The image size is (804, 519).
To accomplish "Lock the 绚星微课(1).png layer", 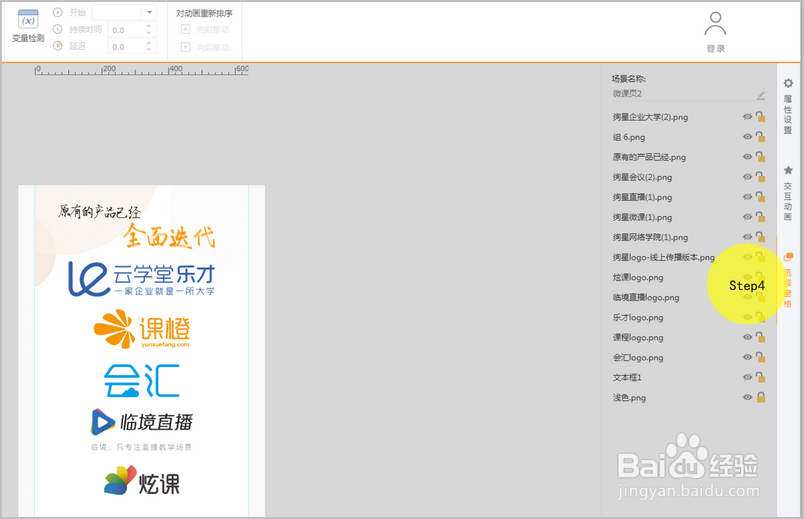I will click(760, 216).
